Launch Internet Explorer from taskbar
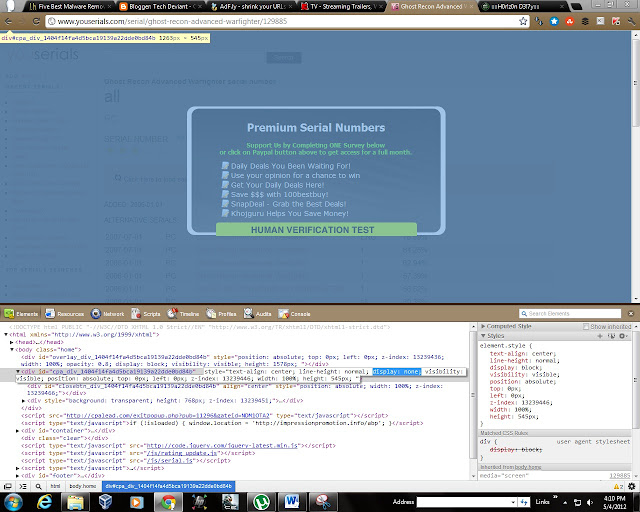640x512 pixels. [44, 502]
